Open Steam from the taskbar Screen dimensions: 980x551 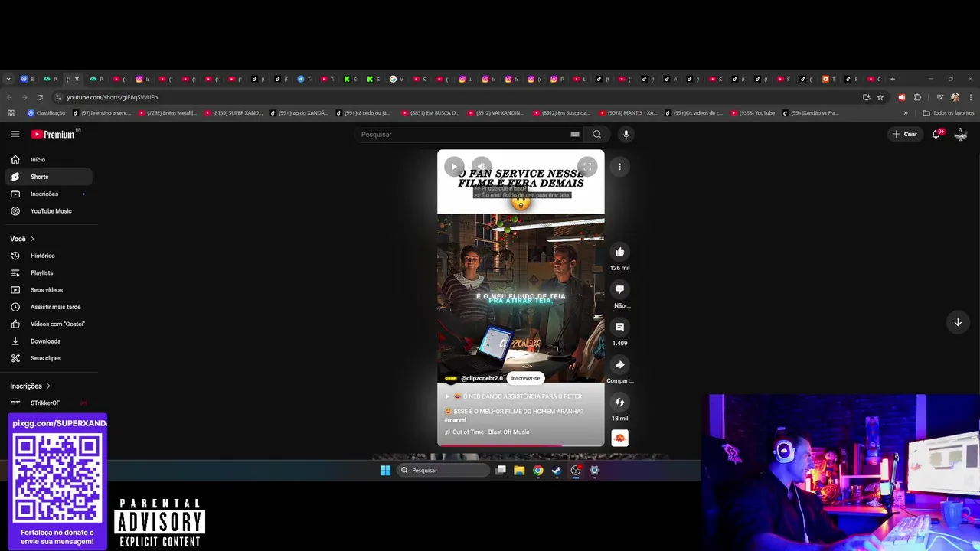(557, 471)
